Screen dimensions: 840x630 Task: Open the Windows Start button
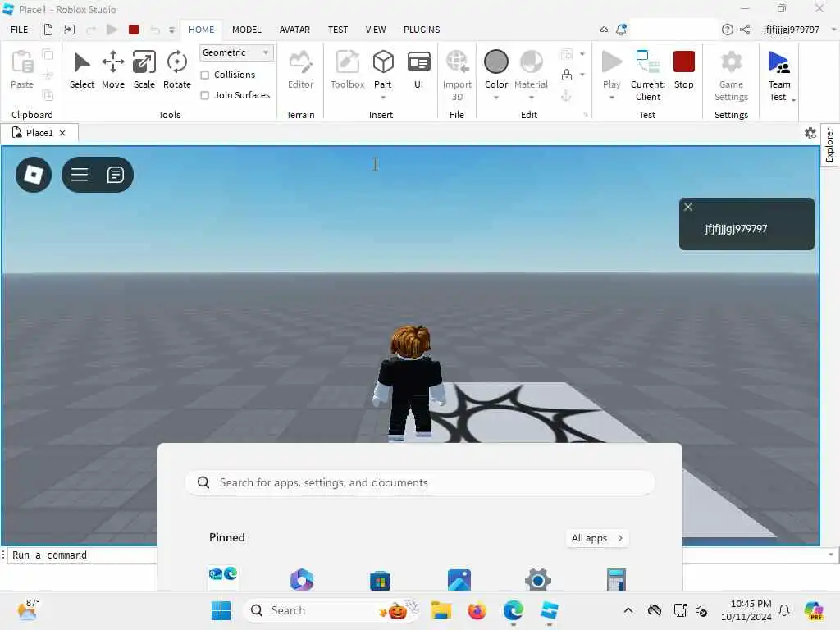click(x=221, y=610)
